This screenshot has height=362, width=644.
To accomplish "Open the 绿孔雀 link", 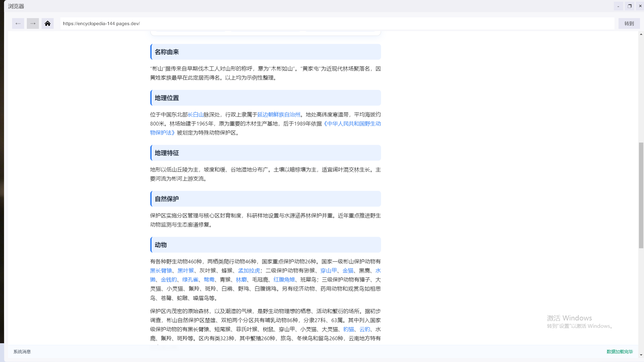I will coord(191,280).
